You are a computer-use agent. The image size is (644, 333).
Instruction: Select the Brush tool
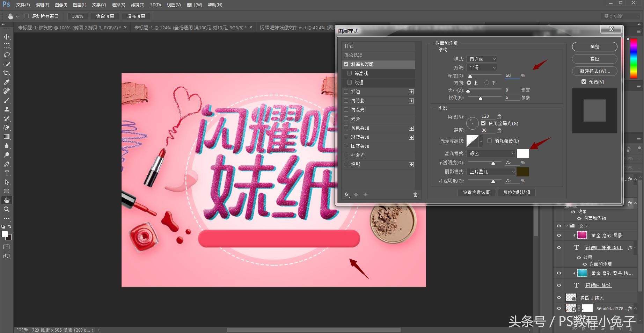coord(6,100)
